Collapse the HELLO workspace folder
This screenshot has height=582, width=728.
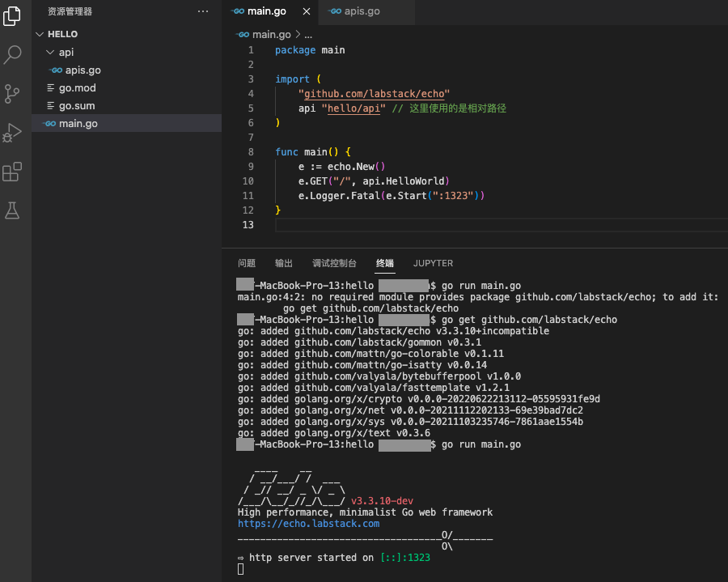(x=40, y=34)
